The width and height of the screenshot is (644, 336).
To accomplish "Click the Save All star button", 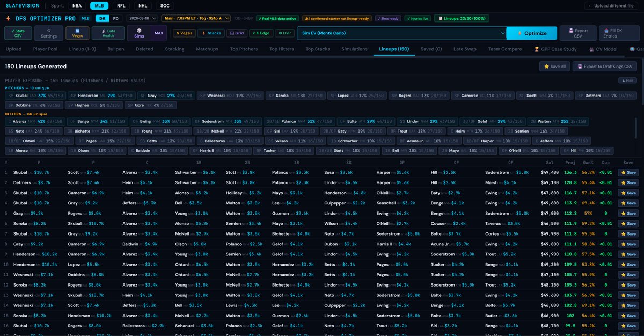I will tap(554, 67).
